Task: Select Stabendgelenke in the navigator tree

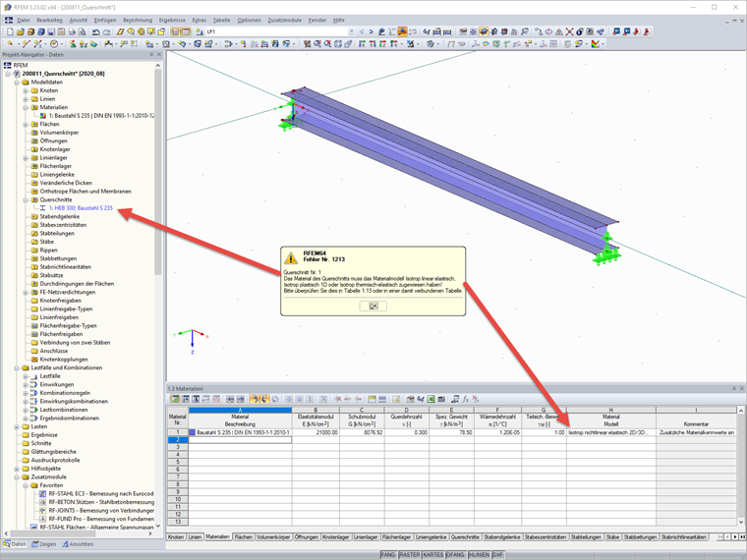Action: 60,217
